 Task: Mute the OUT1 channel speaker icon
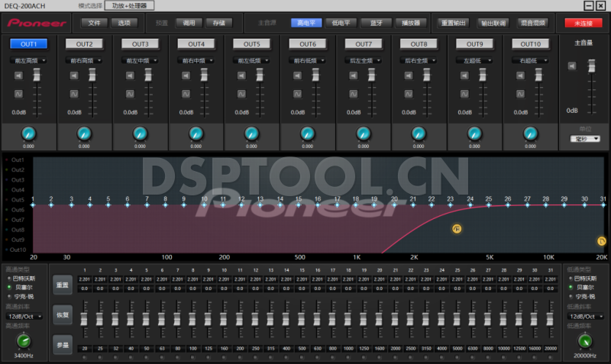coord(18,76)
